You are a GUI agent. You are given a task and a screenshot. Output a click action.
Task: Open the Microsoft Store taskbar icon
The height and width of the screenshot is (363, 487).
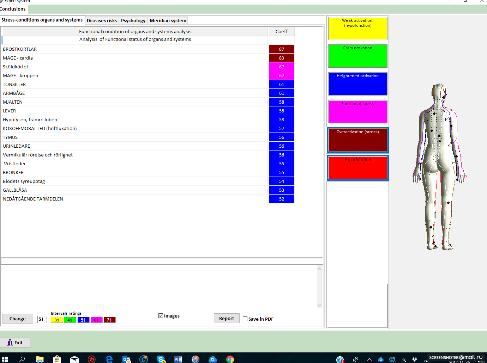click(x=57, y=359)
